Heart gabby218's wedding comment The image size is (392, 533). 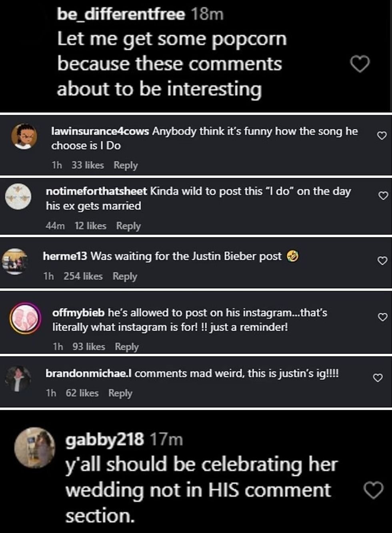(x=374, y=491)
